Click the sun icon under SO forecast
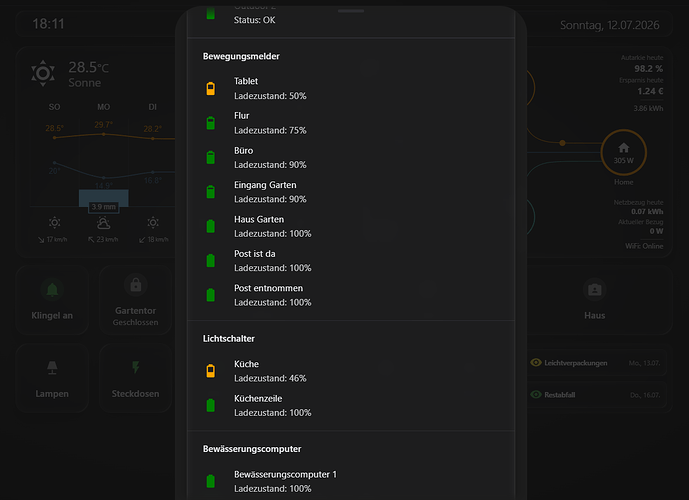The height and width of the screenshot is (500, 689). pos(54,223)
